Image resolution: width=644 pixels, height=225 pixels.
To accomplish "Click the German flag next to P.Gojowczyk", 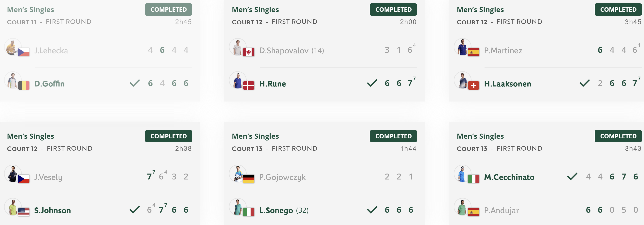I will coord(249,179).
